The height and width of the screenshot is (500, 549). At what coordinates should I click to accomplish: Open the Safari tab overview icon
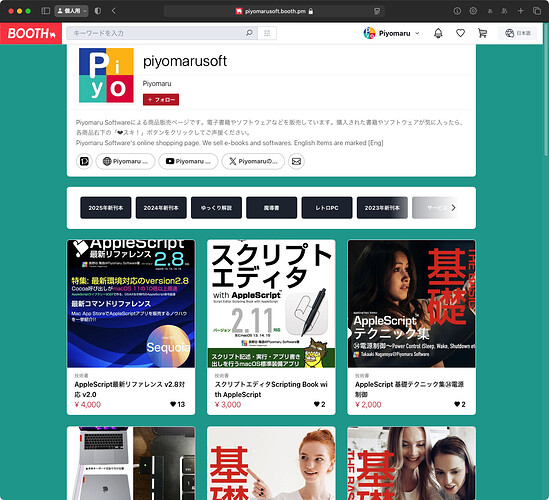tap(537, 11)
